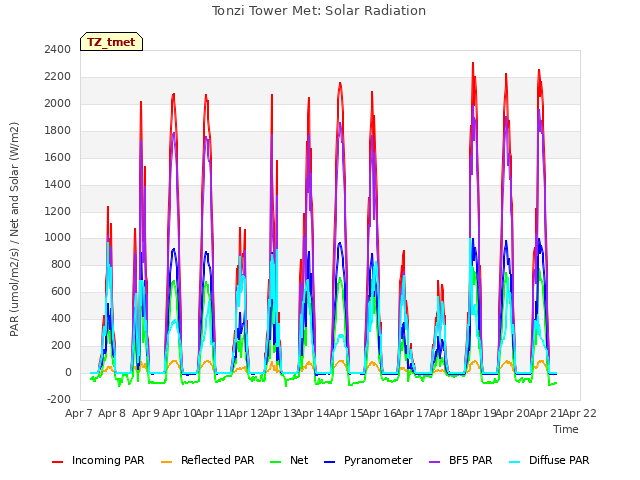Select the Pyranometer legend label
Viewport: 640px width, 480px height.
coord(378,460)
